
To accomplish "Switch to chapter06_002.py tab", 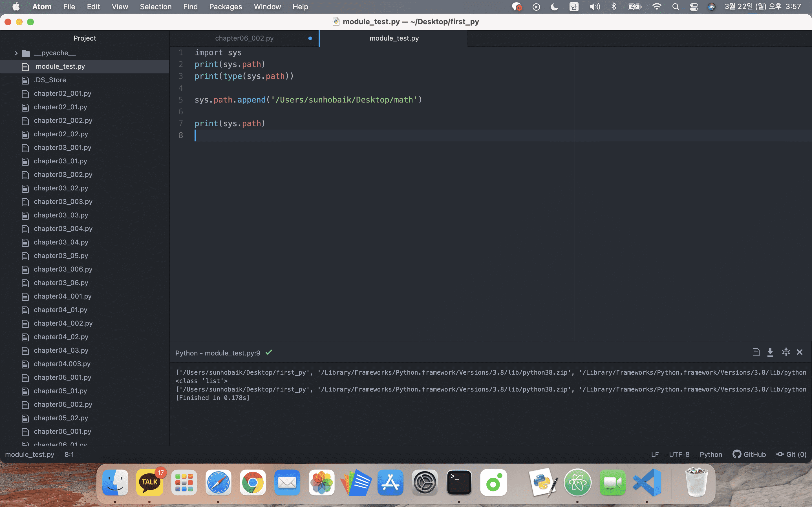I will coord(244,38).
